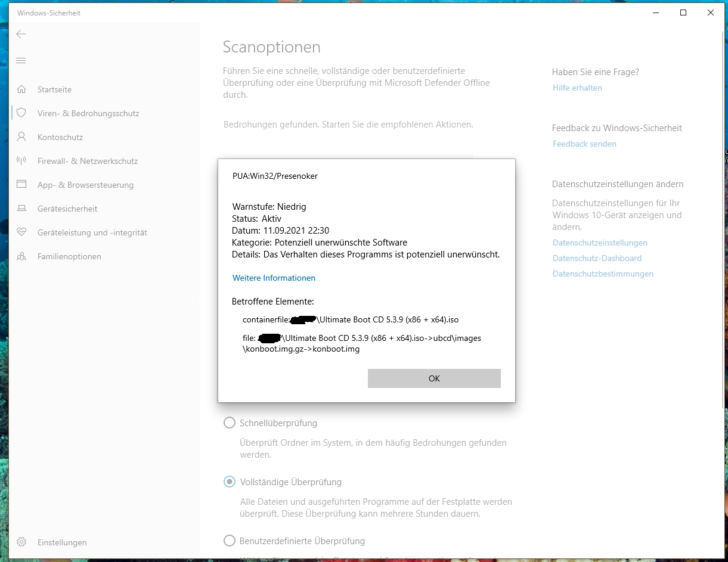Click the back arrow icon
This screenshot has width=728, height=562.
point(21,34)
